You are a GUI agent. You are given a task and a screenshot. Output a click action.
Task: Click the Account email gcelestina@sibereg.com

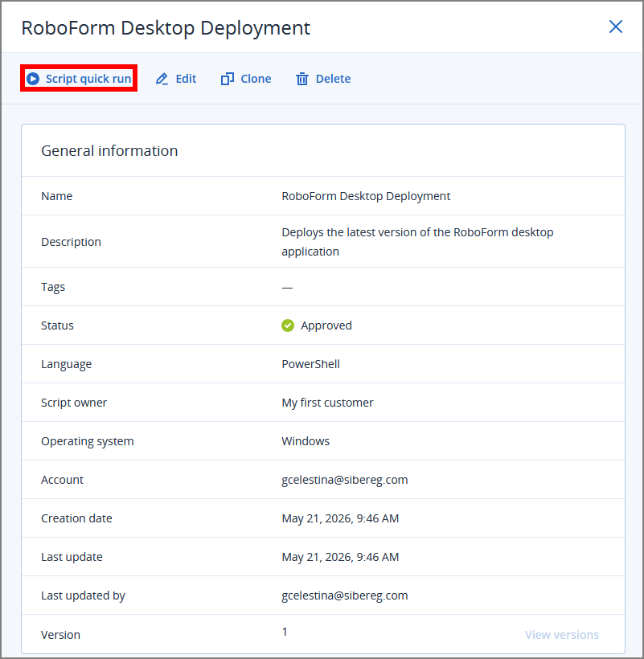pos(345,480)
